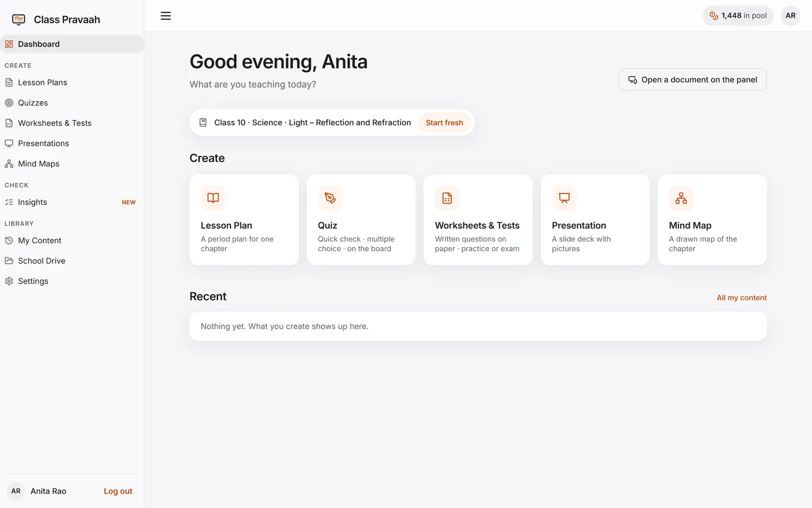This screenshot has width=812, height=508.
Task: Click the Anita Rao avatar in sidebar footer
Action: 16,491
